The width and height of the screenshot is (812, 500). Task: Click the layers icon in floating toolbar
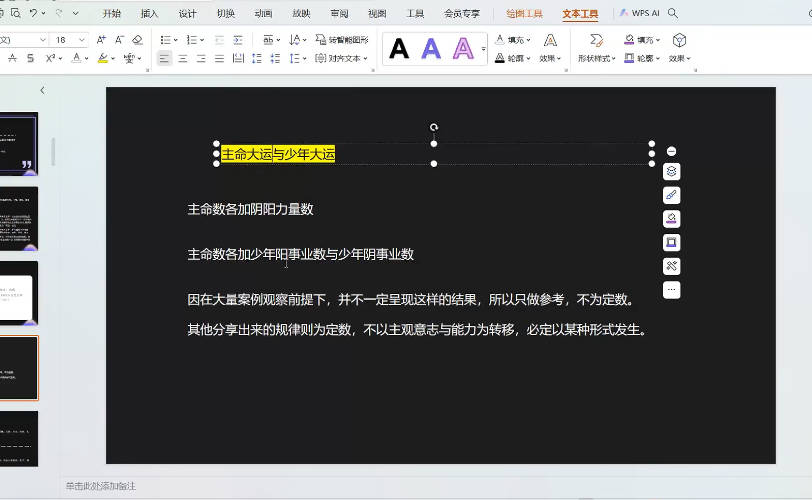click(x=672, y=171)
